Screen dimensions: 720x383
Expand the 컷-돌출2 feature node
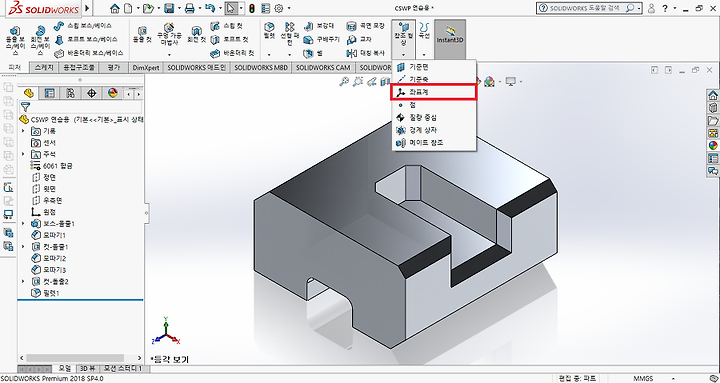click(23, 282)
